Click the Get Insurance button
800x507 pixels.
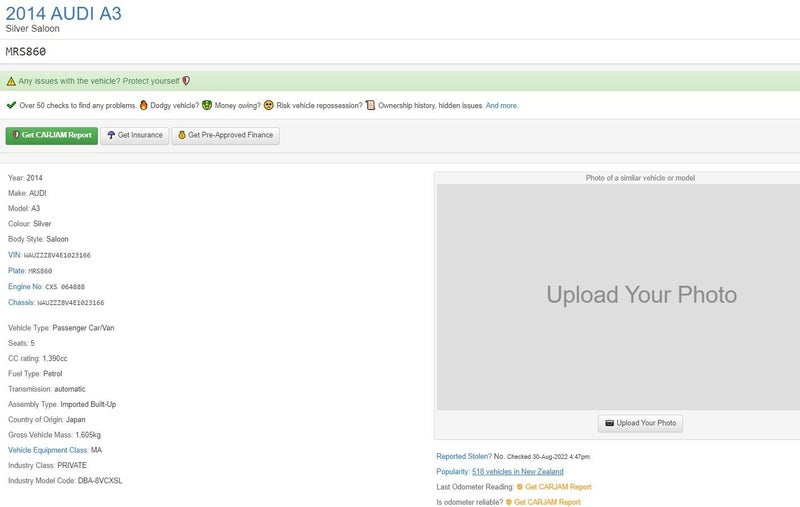click(x=135, y=136)
